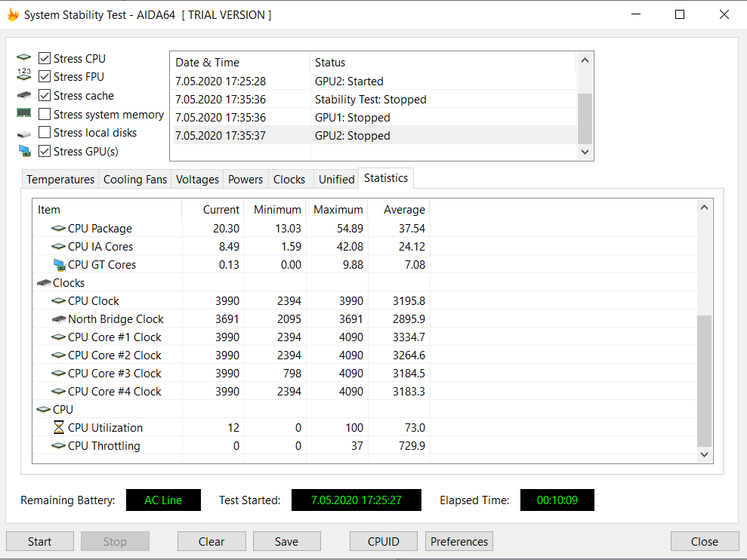The image size is (747, 560).
Task: Click the Start button
Action: point(39,541)
